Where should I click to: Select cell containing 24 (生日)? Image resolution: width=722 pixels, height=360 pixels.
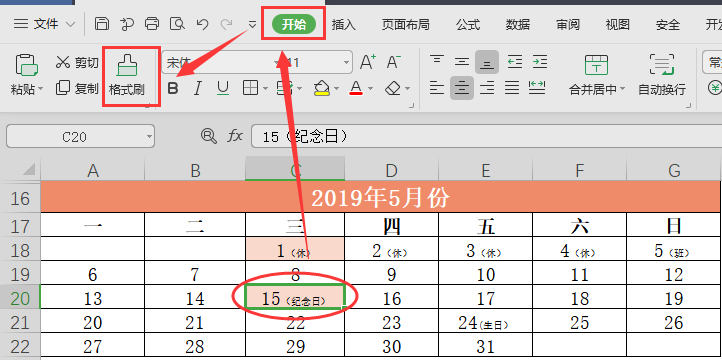tap(485, 323)
